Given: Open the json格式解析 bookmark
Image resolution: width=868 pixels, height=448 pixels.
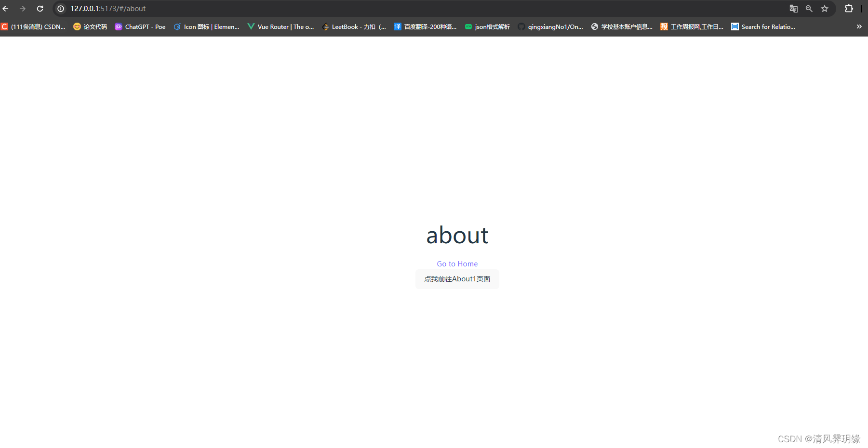Looking at the screenshot, I should (x=487, y=27).
